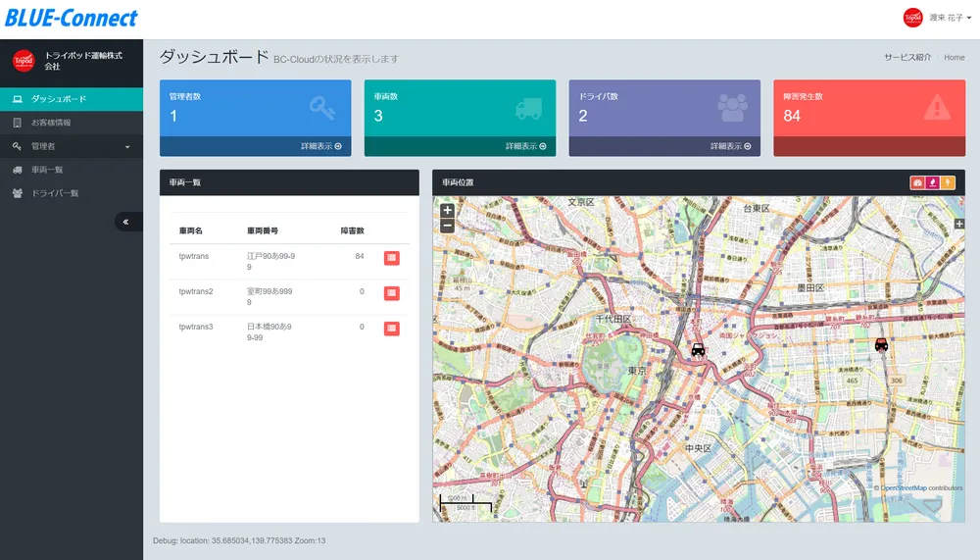980x560 pixels.
Task: Open the red detail button for tpwtrans3
Action: (392, 329)
